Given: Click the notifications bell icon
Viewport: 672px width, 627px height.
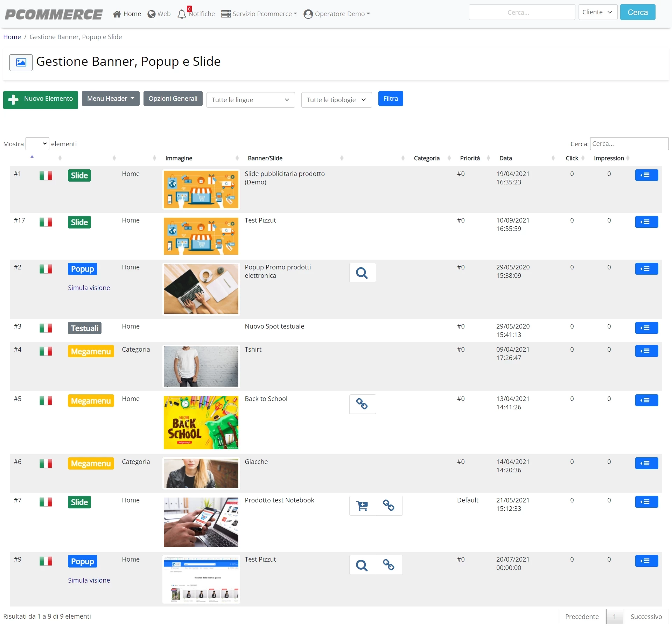Looking at the screenshot, I should point(182,14).
